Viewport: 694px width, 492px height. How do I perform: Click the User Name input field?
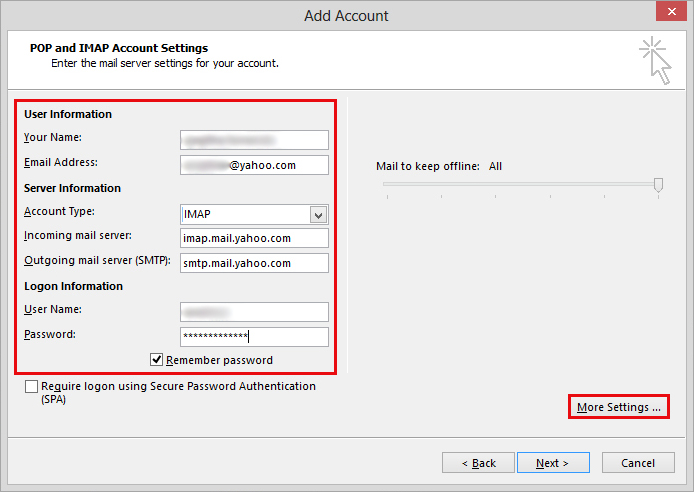254,312
